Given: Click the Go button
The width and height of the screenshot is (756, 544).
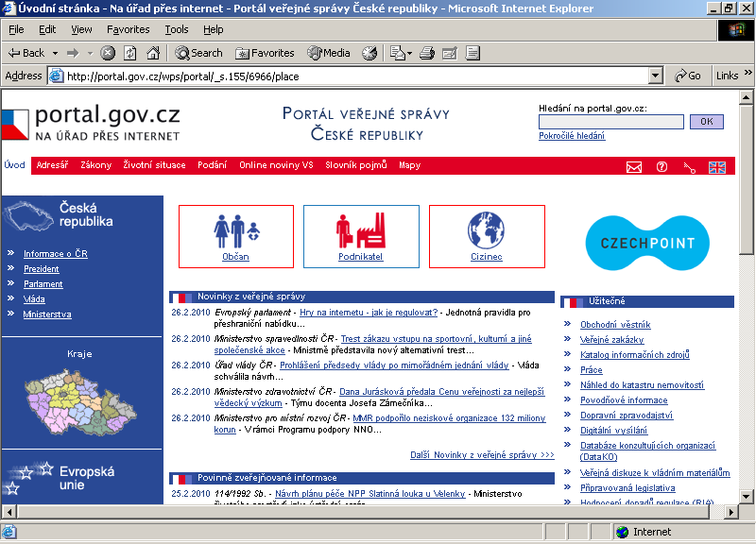Looking at the screenshot, I should 688,76.
